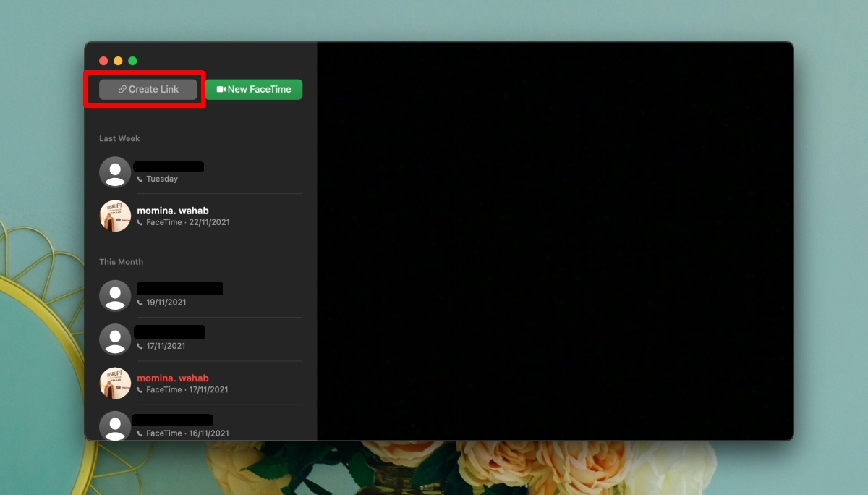The width and height of the screenshot is (868, 495).
Task: Minimize the FaceTime window with yellow button
Action: (118, 62)
